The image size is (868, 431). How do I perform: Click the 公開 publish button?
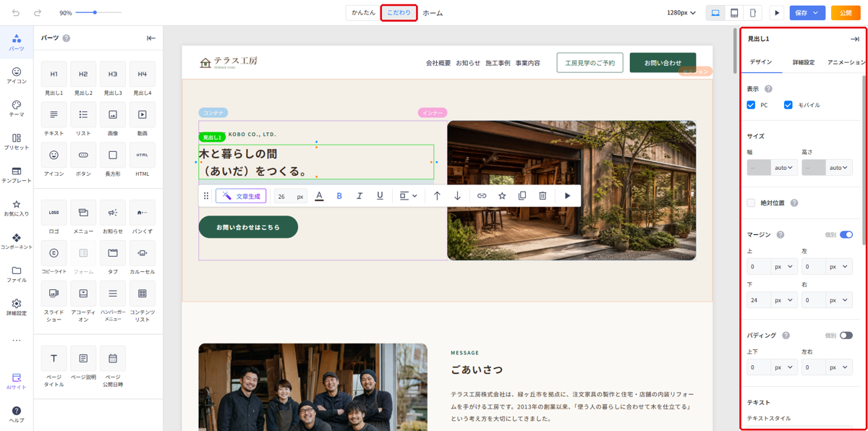846,13
